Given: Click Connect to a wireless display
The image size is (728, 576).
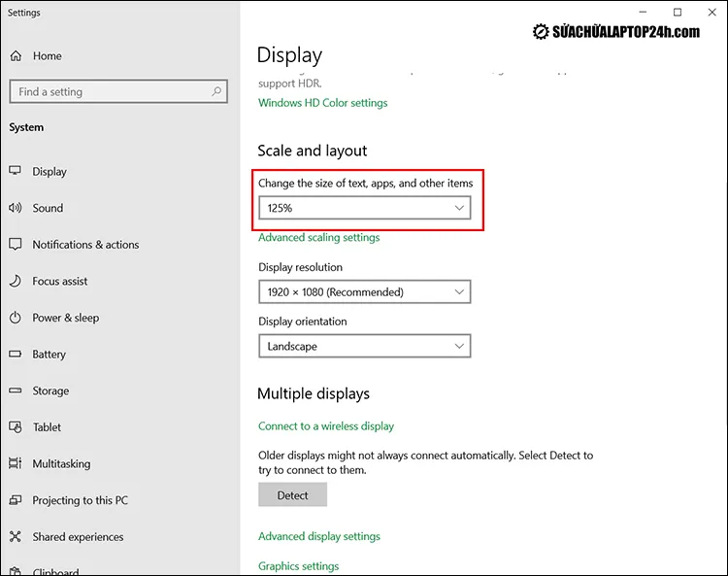Looking at the screenshot, I should (326, 426).
